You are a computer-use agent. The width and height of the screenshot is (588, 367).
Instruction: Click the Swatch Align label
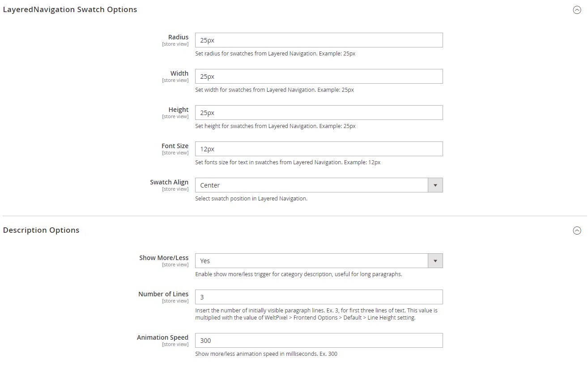169,182
